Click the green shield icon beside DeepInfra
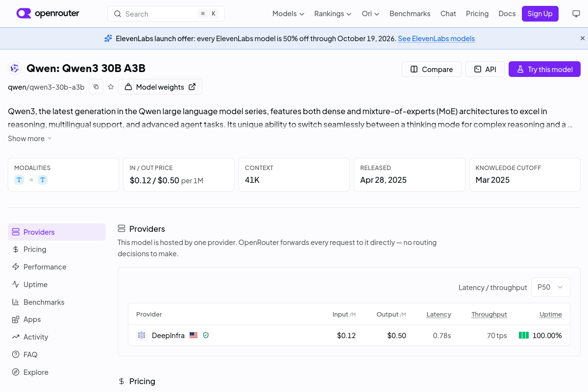Viewport: 588px width, 392px height. coord(206,335)
